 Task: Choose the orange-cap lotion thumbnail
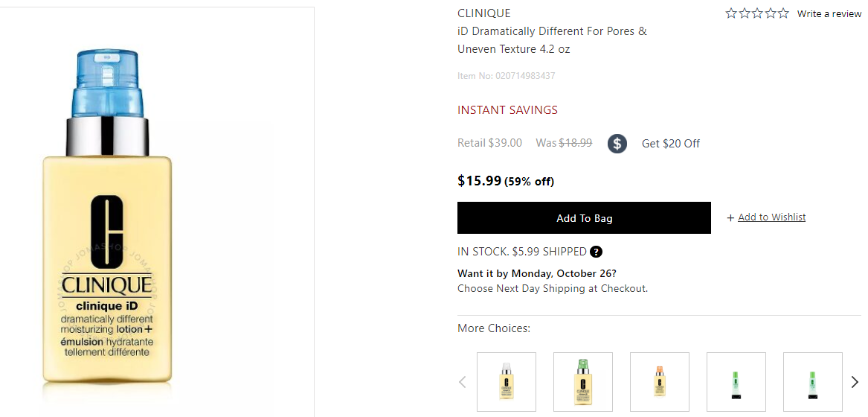660,382
